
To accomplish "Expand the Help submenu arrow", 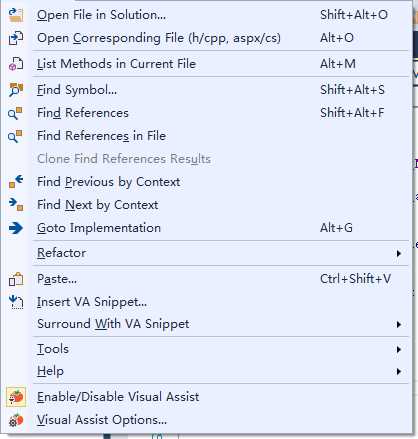I will (x=398, y=371).
